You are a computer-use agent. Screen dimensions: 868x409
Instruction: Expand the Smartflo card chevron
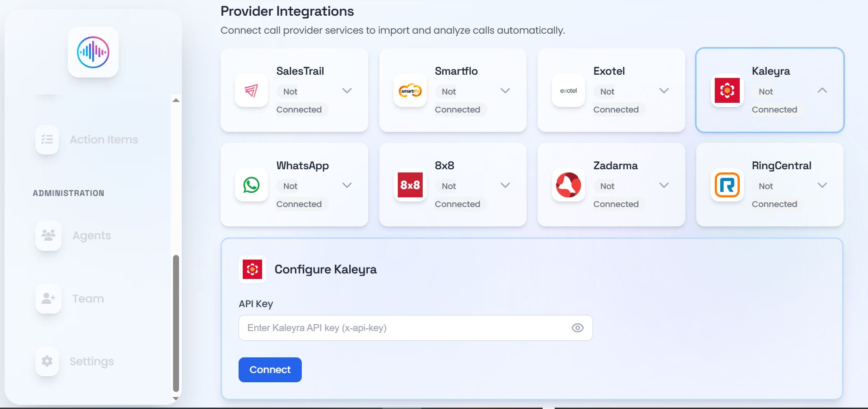click(505, 91)
